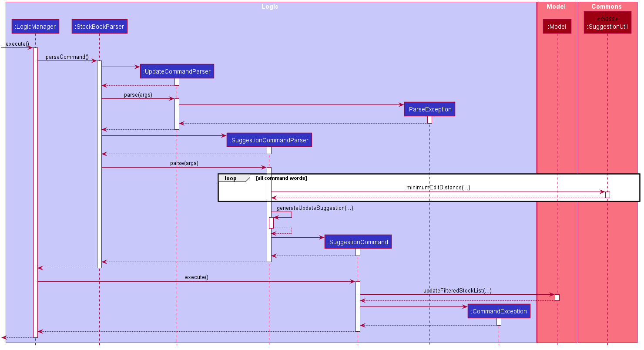The image size is (644, 350).
Task: Click parse(args) label to SuggestionCommandParser
Action: (184, 163)
